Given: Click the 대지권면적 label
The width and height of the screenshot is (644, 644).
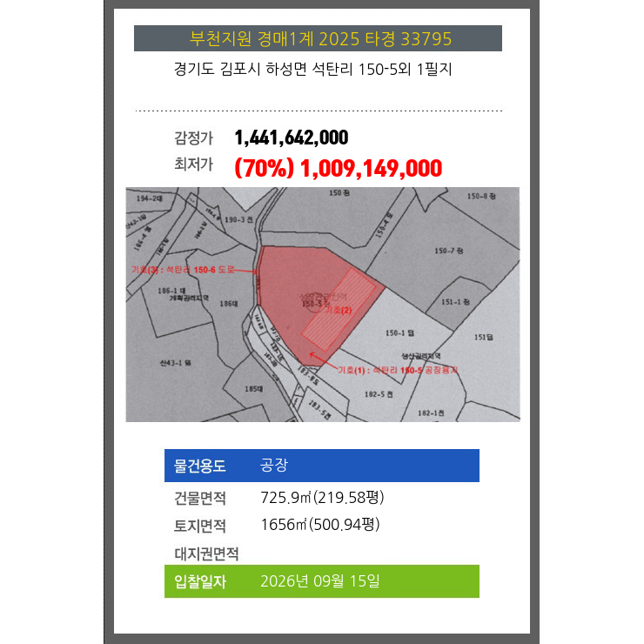Looking at the screenshot, I should pos(206,553).
